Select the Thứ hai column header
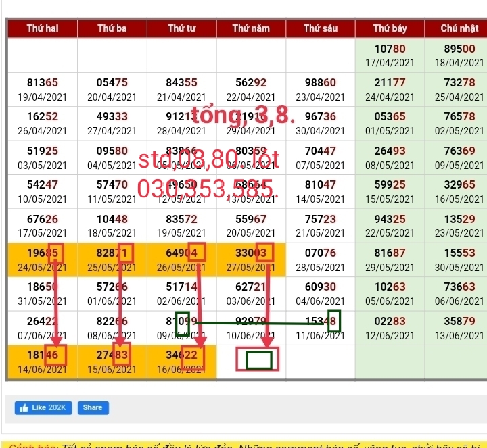The width and height of the screenshot is (487, 448). (43, 28)
